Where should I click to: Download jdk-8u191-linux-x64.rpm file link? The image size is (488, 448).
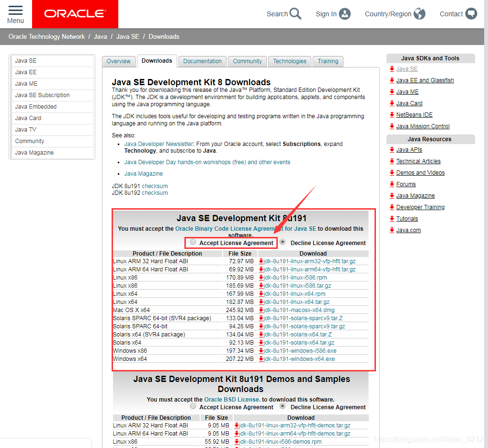295,294
